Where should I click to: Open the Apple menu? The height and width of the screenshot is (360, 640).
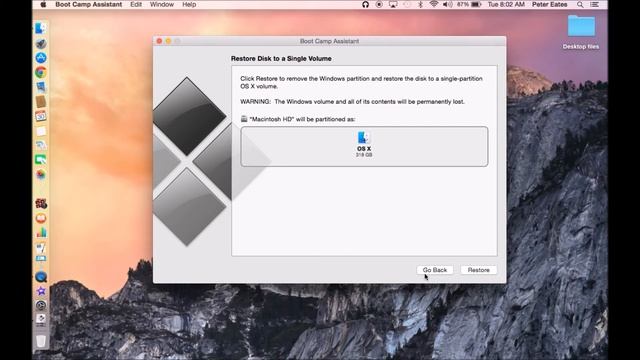(43, 4)
